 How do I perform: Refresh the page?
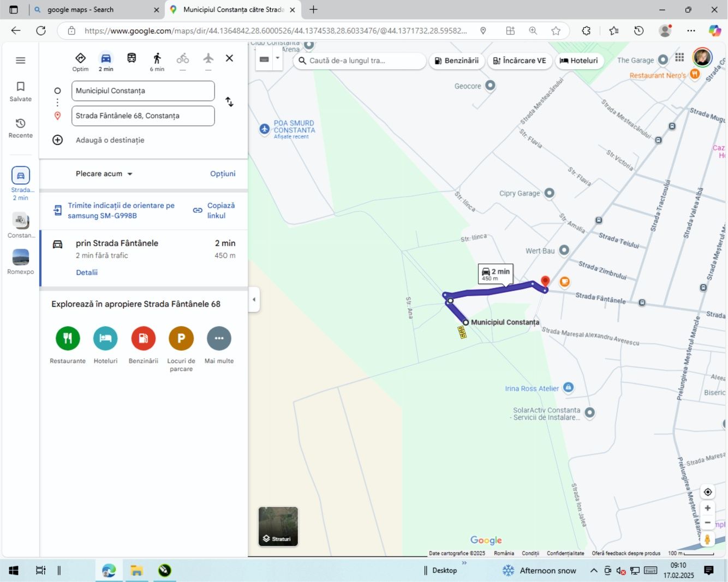(x=41, y=31)
